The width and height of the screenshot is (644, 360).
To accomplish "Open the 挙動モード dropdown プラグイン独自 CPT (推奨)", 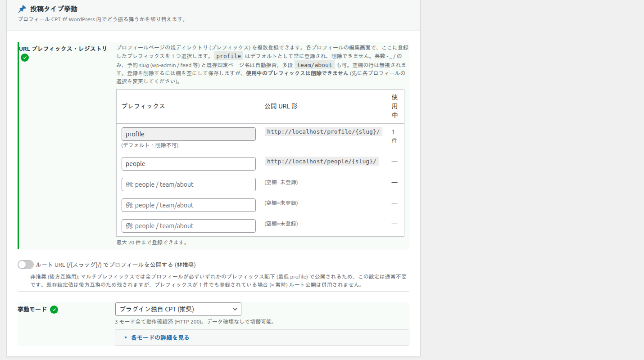I will pyautogui.click(x=178, y=309).
